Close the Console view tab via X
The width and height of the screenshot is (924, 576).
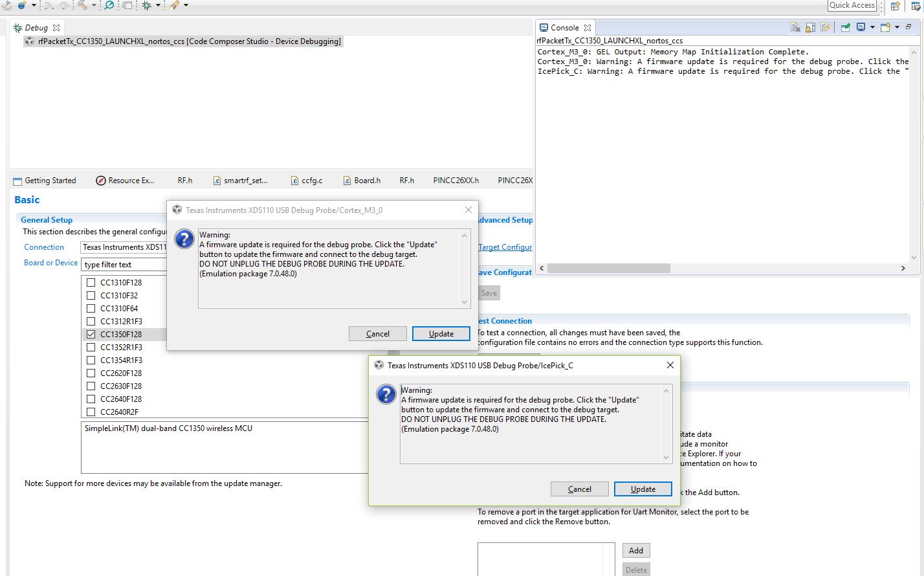pyautogui.click(x=587, y=28)
